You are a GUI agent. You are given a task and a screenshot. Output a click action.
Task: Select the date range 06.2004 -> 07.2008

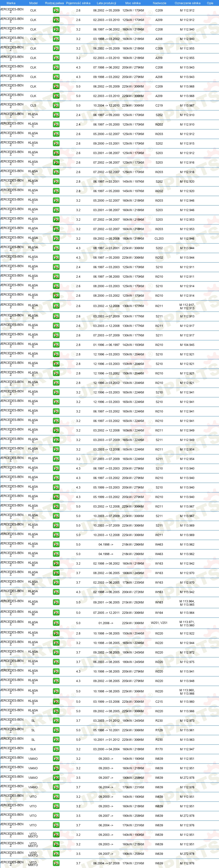[x=106, y=863]
